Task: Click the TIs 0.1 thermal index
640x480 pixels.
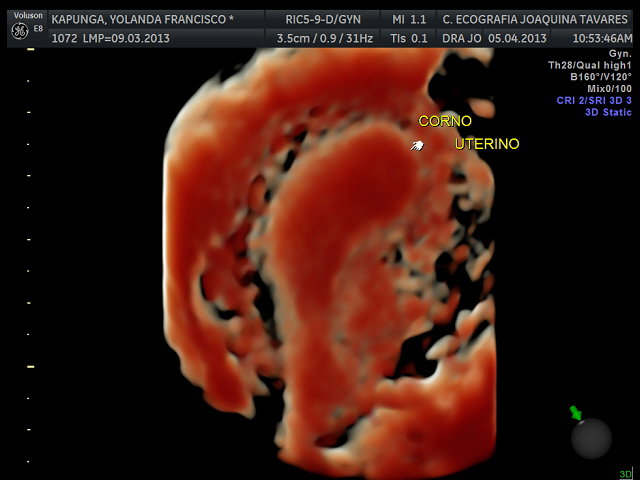Action: tap(410, 38)
